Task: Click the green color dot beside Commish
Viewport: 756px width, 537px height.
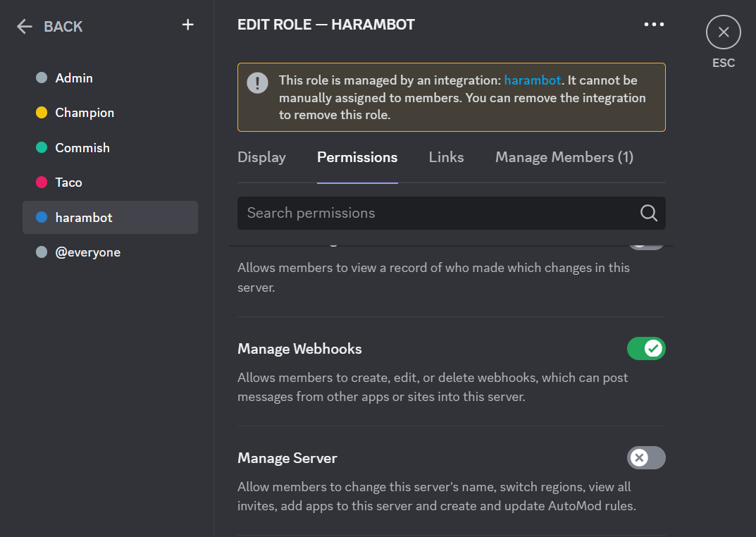Action: [x=42, y=147]
